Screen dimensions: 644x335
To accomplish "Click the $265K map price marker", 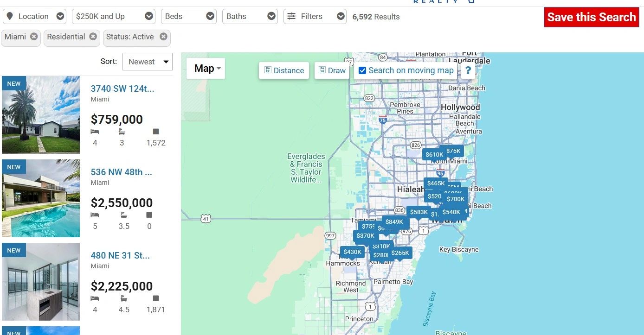I will [x=400, y=253].
